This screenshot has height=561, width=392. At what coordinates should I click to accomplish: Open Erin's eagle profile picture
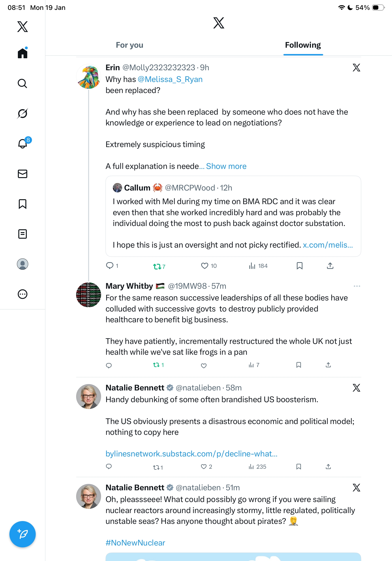[88, 77]
